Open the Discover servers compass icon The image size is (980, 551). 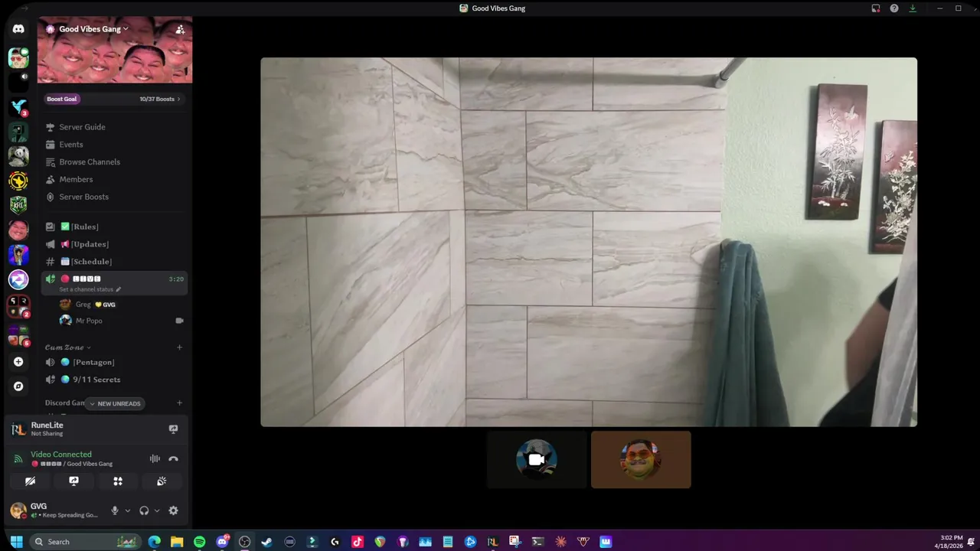pos(18,386)
